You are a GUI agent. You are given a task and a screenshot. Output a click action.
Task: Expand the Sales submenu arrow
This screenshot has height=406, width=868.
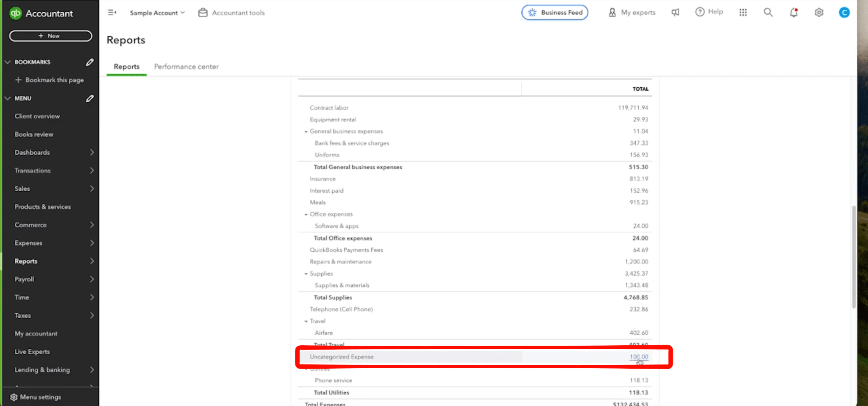92,188
